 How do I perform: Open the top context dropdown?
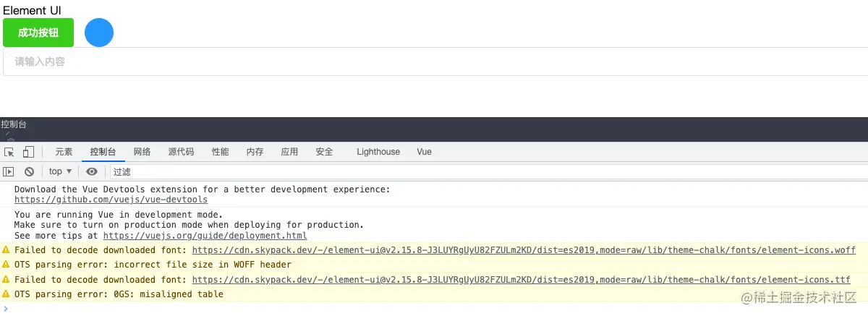pyautogui.click(x=60, y=171)
